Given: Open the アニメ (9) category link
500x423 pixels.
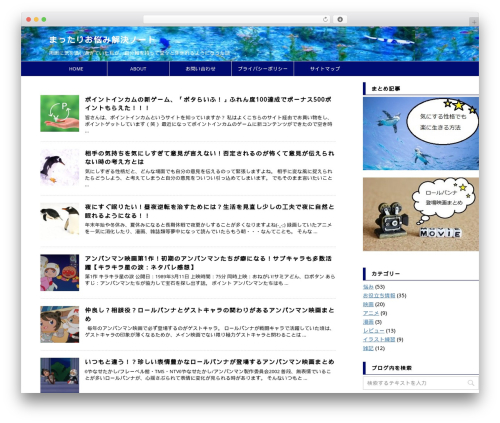Looking at the screenshot, I should tap(371, 313).
